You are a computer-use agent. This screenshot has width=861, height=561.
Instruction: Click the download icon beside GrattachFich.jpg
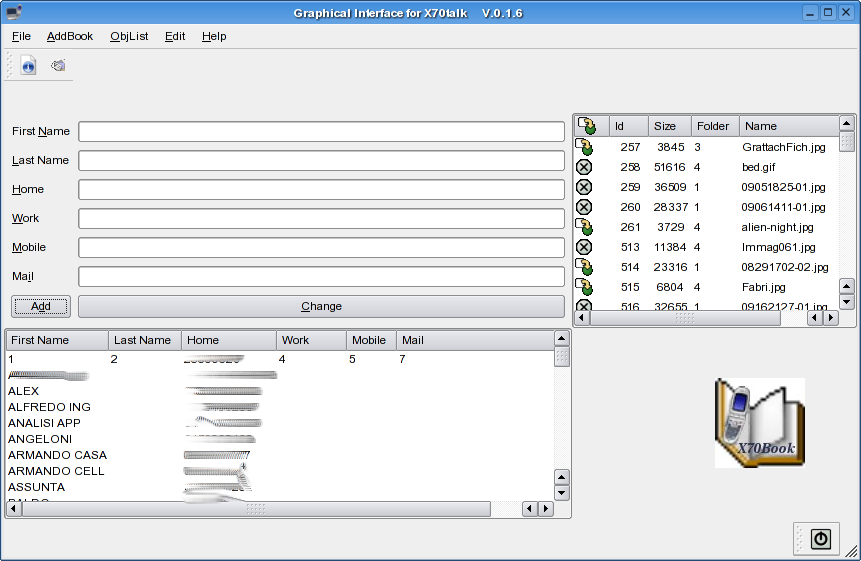(585, 147)
